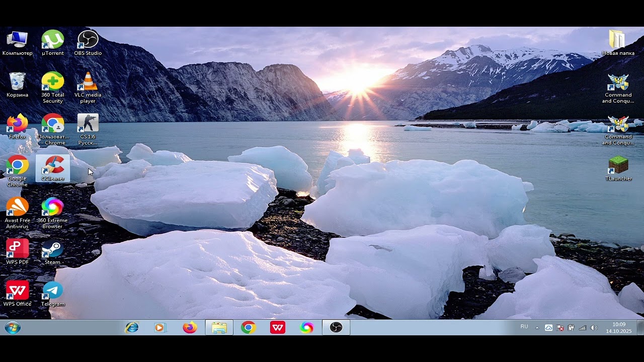Select the 360 Extreme Browser desktop shortcut
Viewport: 644px width, 362px height.
(x=53, y=213)
